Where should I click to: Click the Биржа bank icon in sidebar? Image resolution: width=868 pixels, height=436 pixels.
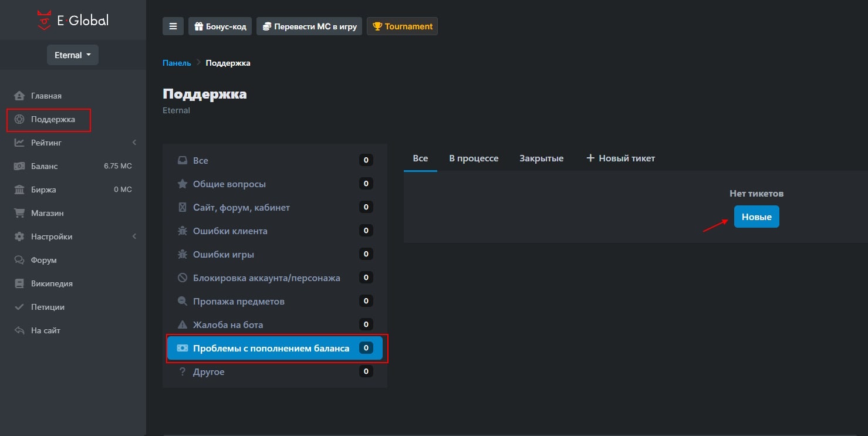19,190
